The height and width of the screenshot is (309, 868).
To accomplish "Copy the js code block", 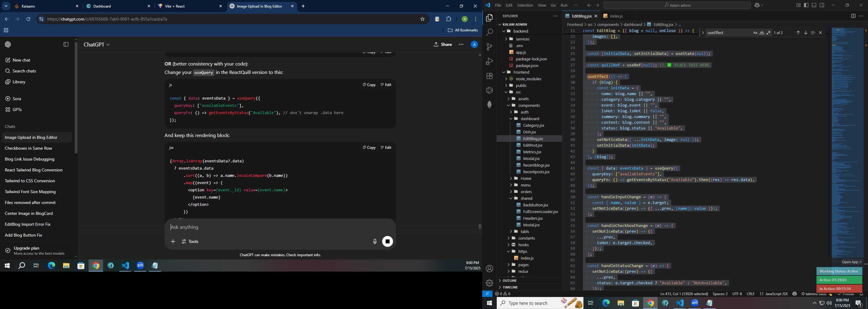I will pyautogui.click(x=369, y=85).
